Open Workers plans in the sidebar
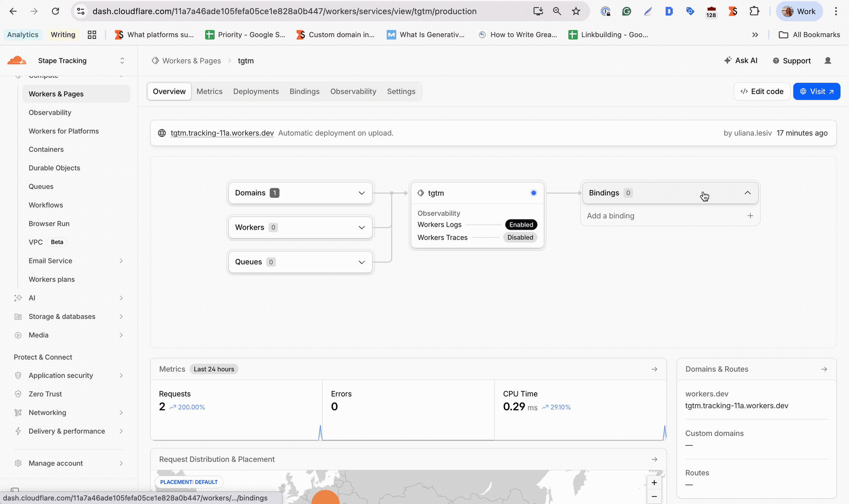This screenshot has width=849, height=504. (x=51, y=279)
